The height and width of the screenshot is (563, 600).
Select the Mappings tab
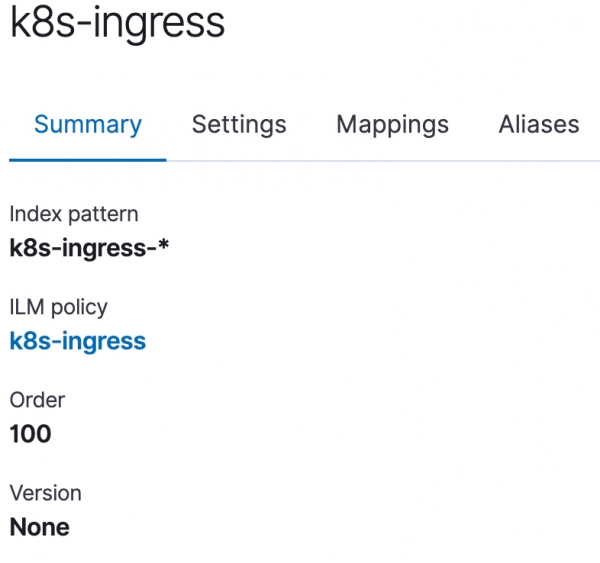[x=392, y=125]
